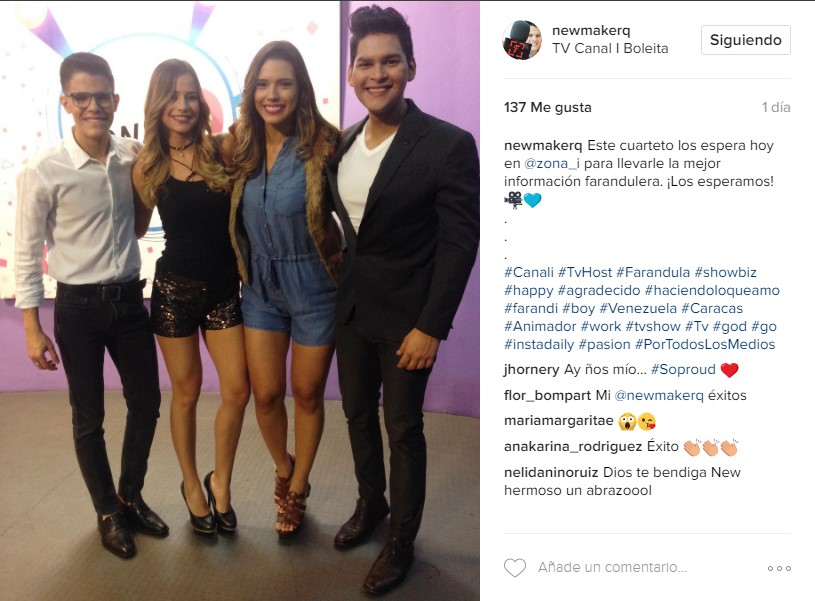Viewport: 815px width, 601px height.
Task: Click the heart like icon
Action: tap(515, 568)
